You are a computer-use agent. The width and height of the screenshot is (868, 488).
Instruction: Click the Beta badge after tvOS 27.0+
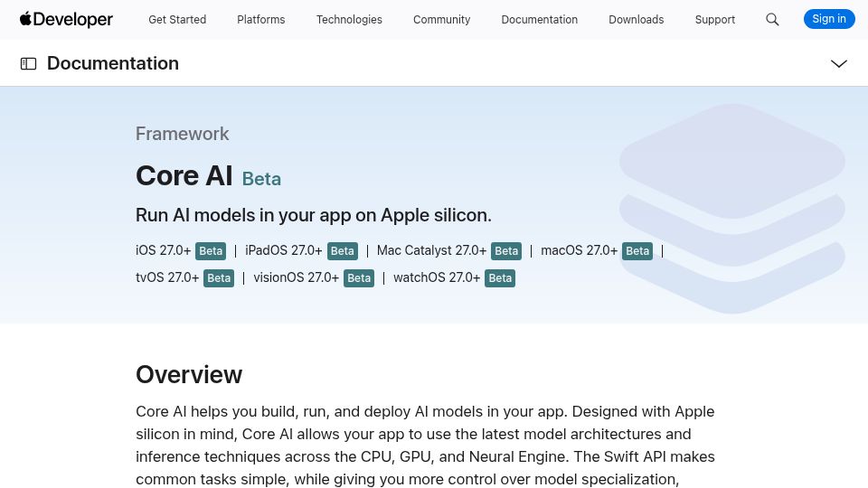pos(219,277)
